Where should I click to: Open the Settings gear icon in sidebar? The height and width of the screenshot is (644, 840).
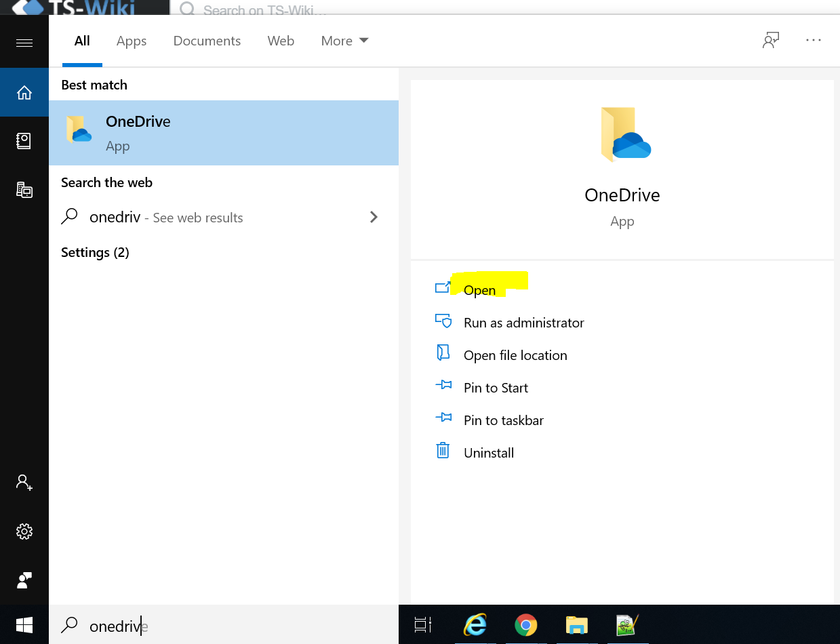click(x=24, y=531)
